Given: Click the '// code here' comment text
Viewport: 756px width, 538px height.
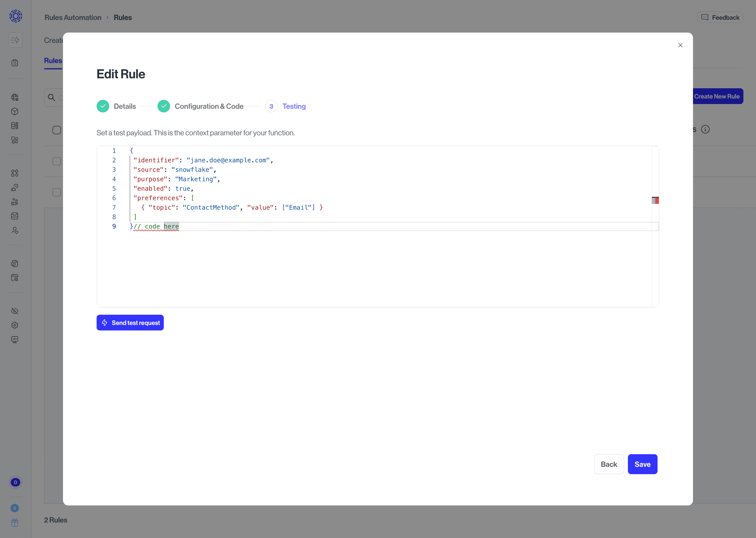Looking at the screenshot, I should click(156, 226).
